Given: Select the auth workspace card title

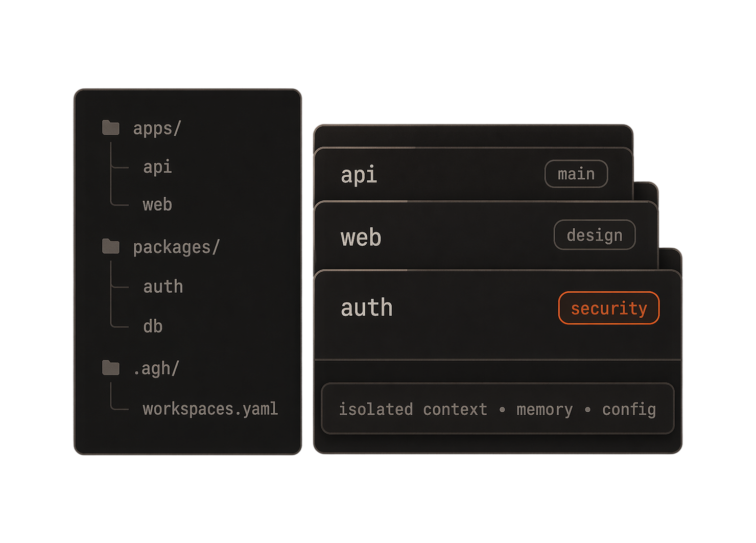Looking at the screenshot, I should [x=367, y=308].
